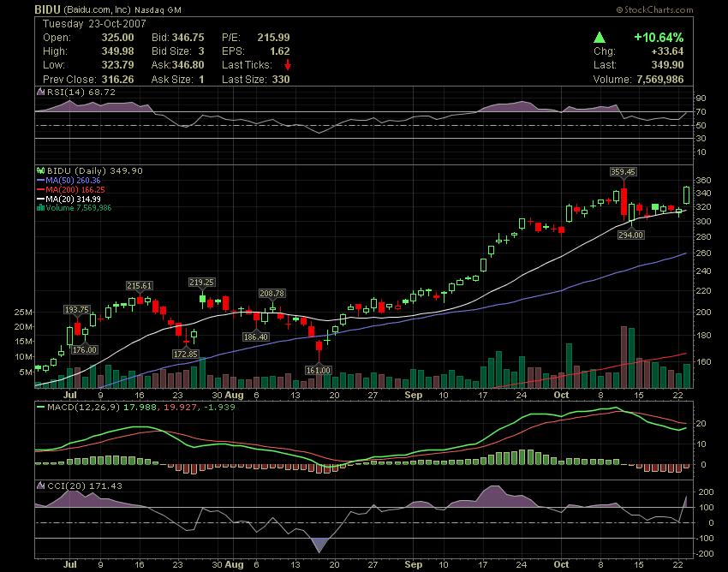Click the RSI(14) indicator panel icon
This screenshot has height=572, width=728.
[41, 92]
